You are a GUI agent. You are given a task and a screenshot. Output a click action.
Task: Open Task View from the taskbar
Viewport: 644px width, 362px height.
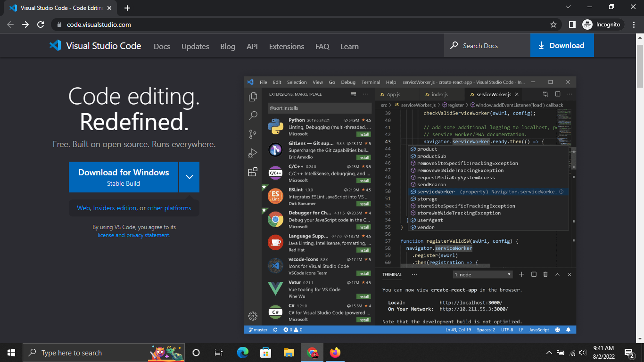click(219, 353)
